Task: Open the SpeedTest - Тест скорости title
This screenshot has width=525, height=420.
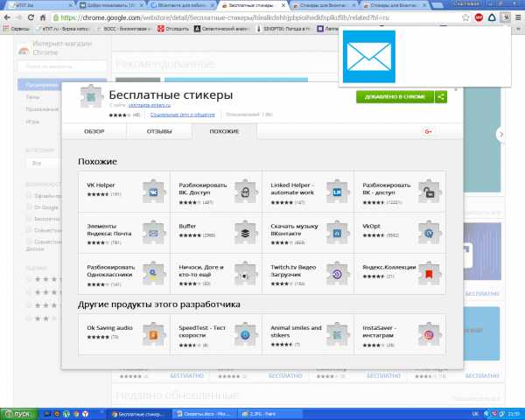Action: pyautogui.click(x=202, y=332)
